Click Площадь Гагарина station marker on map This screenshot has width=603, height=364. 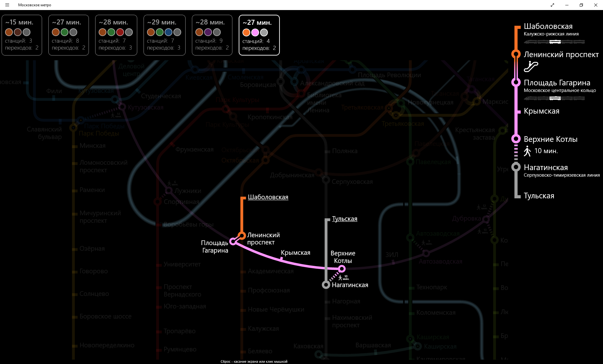233,241
